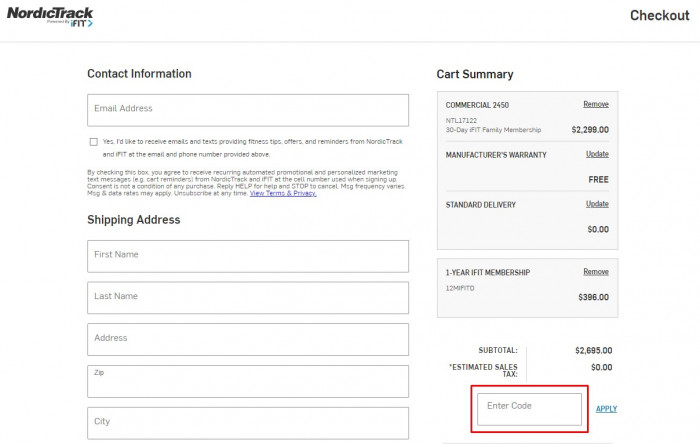700x444 pixels.
Task: Click the 12MIFITD item code
Action: pyautogui.click(x=460, y=288)
